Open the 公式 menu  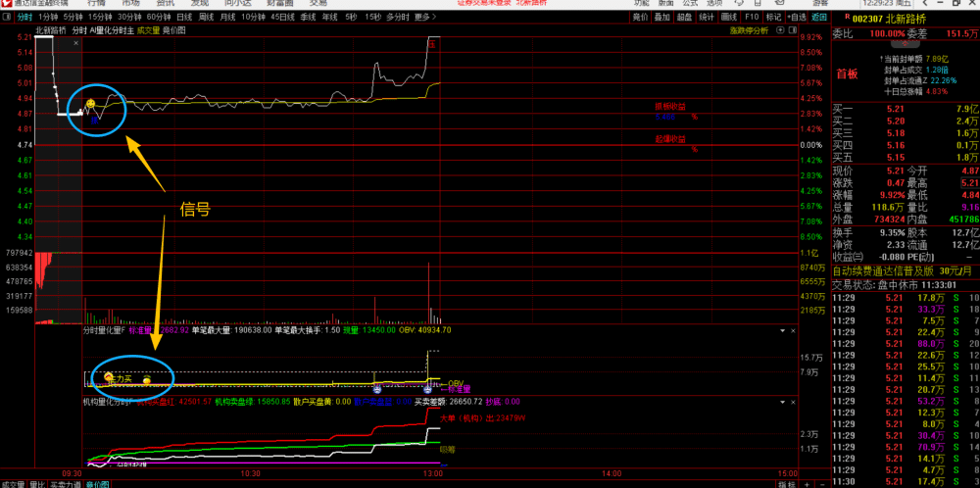690,3
